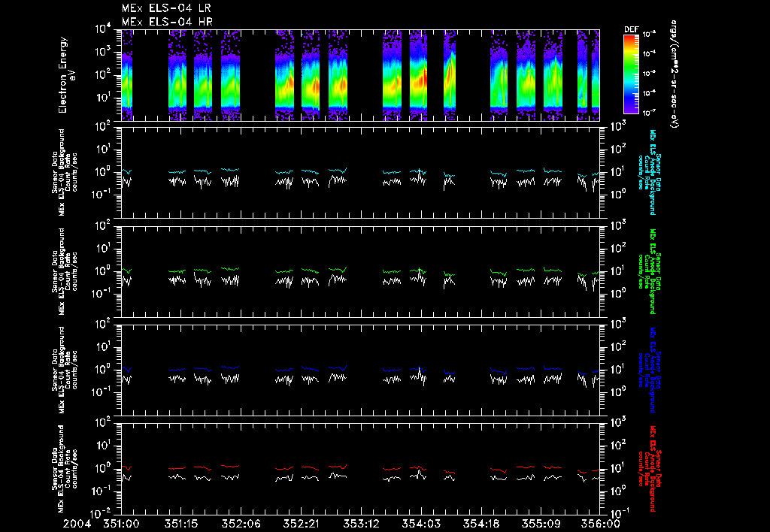Click the 10^-5 tick on the color bar

(650, 74)
